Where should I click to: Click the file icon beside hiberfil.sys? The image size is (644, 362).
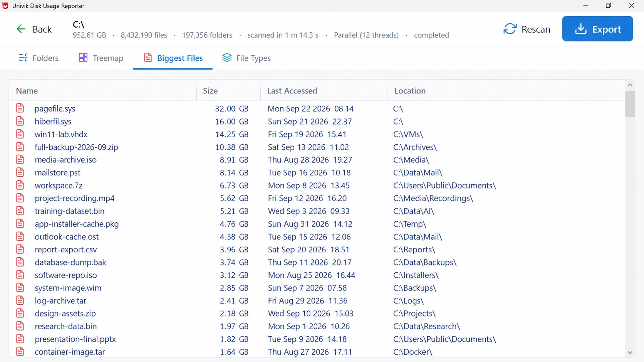pyautogui.click(x=20, y=121)
